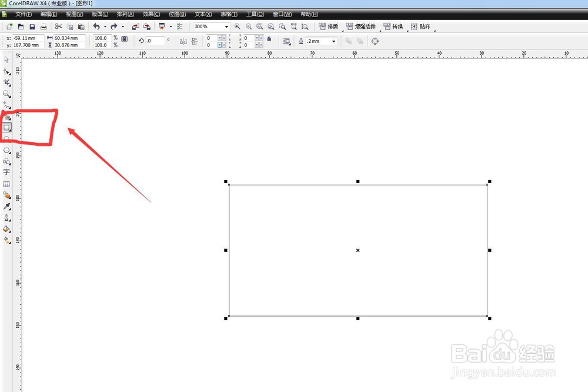The image size is (588, 392).
Task: Click the y position field 167.708 mm
Action: 28,45
